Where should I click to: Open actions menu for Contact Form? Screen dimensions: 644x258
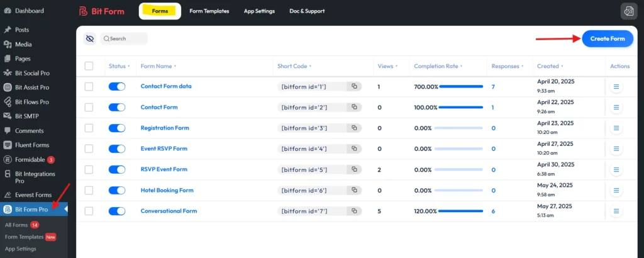point(616,108)
